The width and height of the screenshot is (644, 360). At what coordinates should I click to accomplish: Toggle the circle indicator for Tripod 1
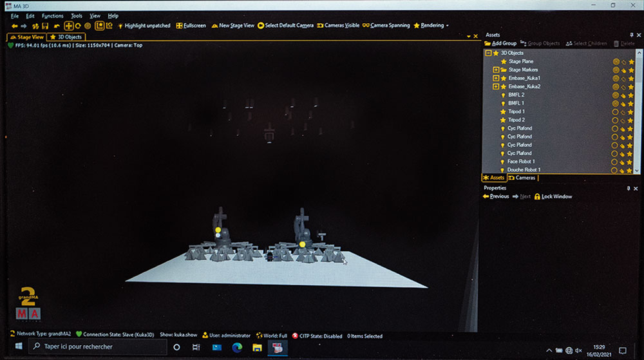615,111
